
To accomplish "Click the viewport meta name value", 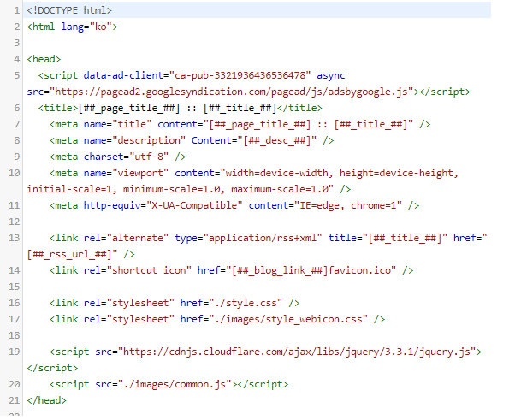I will pyautogui.click(x=140, y=173).
